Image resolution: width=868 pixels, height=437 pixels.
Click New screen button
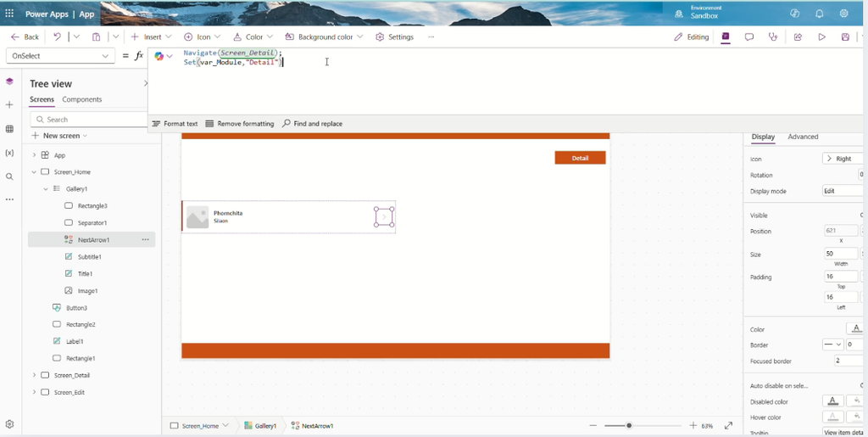click(59, 136)
